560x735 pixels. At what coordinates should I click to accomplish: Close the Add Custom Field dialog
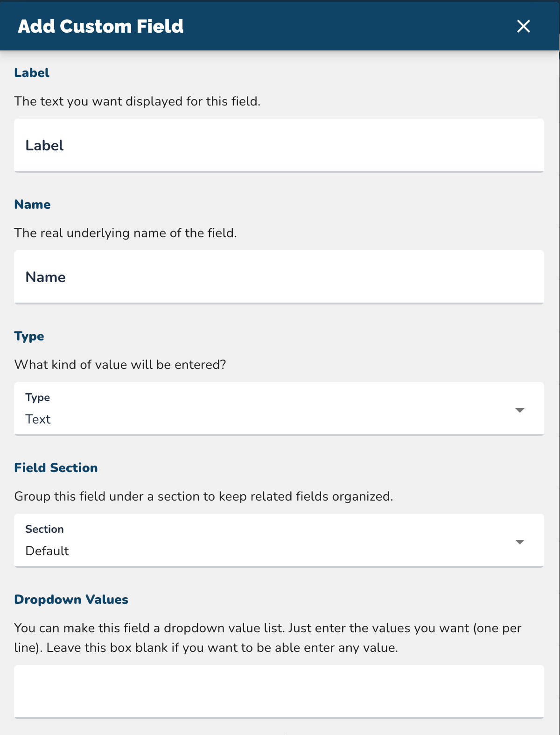(524, 26)
